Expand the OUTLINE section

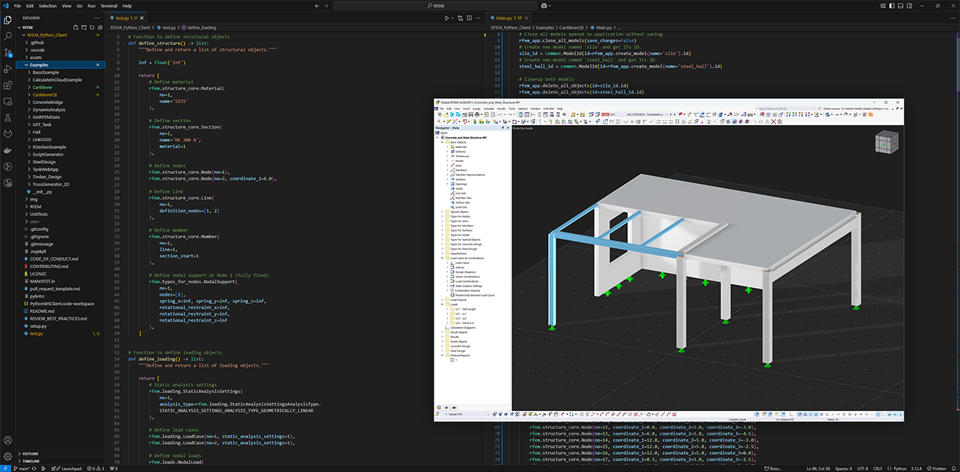(32, 453)
